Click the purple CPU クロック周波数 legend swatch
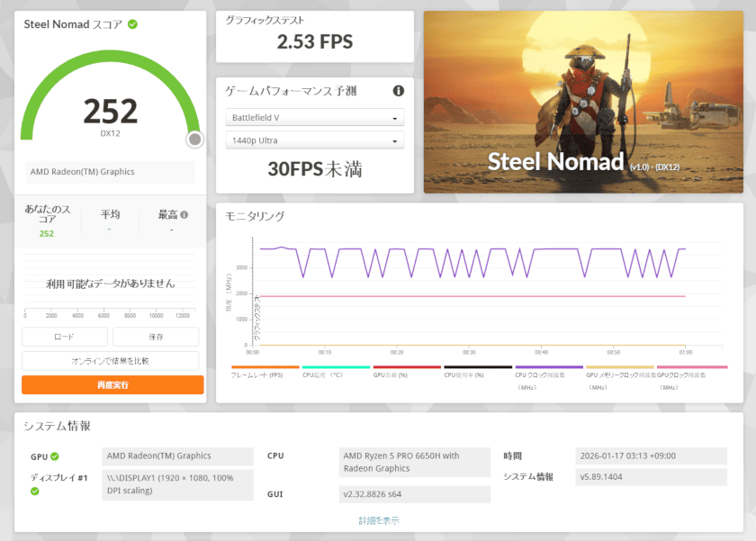The height and width of the screenshot is (541, 756). (548, 367)
